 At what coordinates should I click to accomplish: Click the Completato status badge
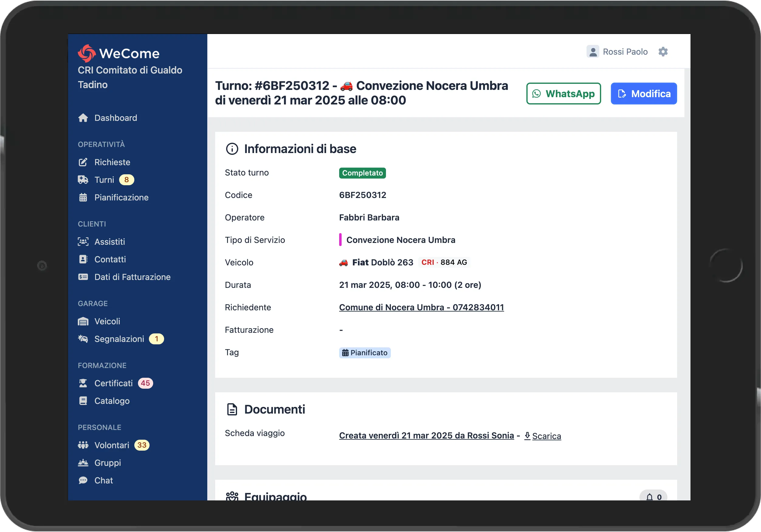[x=362, y=173]
